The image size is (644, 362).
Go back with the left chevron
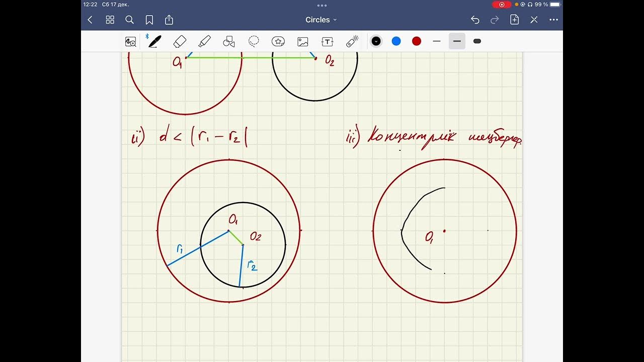click(90, 20)
